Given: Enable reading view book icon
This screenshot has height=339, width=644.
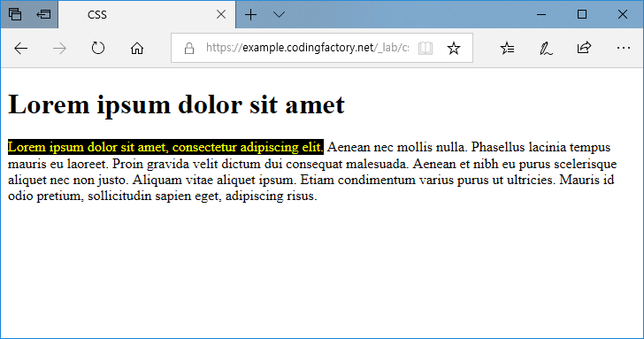Looking at the screenshot, I should coord(425,48).
